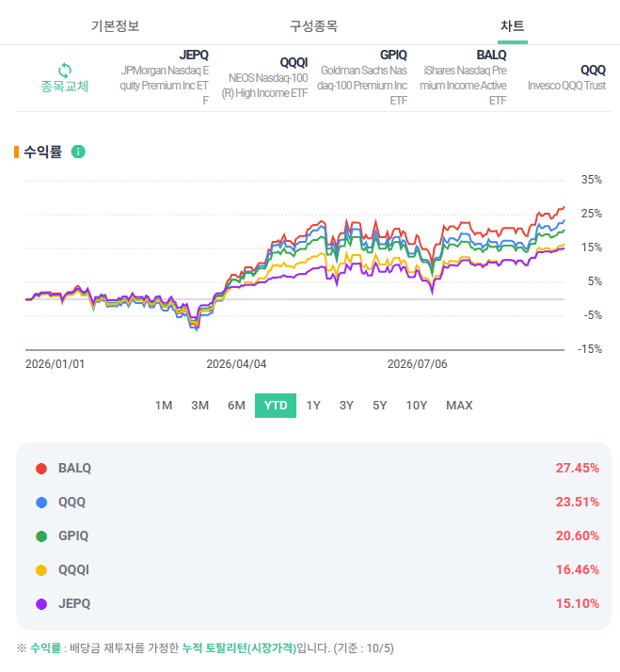Click the QQQI legend label

73,570
